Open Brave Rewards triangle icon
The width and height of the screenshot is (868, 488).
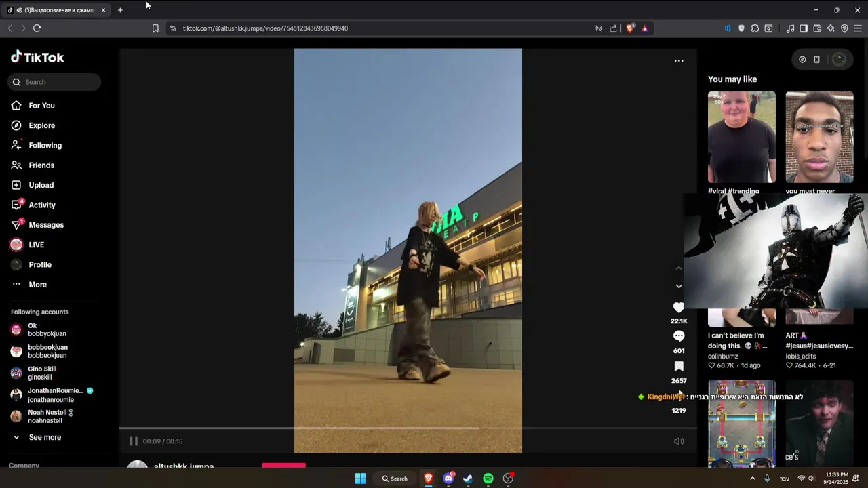pyautogui.click(x=644, y=28)
